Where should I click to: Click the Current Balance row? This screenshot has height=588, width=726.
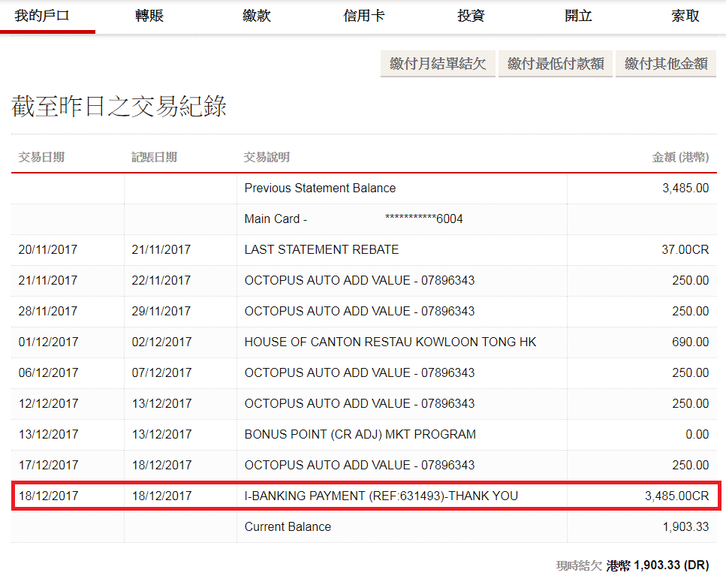click(288, 526)
